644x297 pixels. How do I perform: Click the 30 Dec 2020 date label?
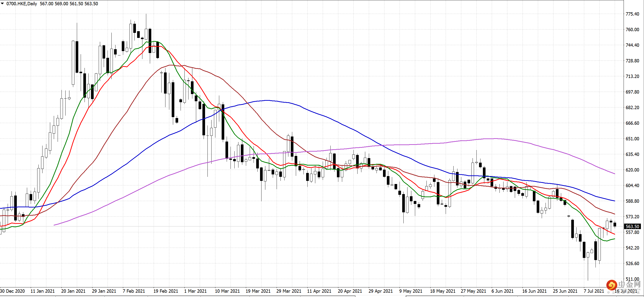12,291
